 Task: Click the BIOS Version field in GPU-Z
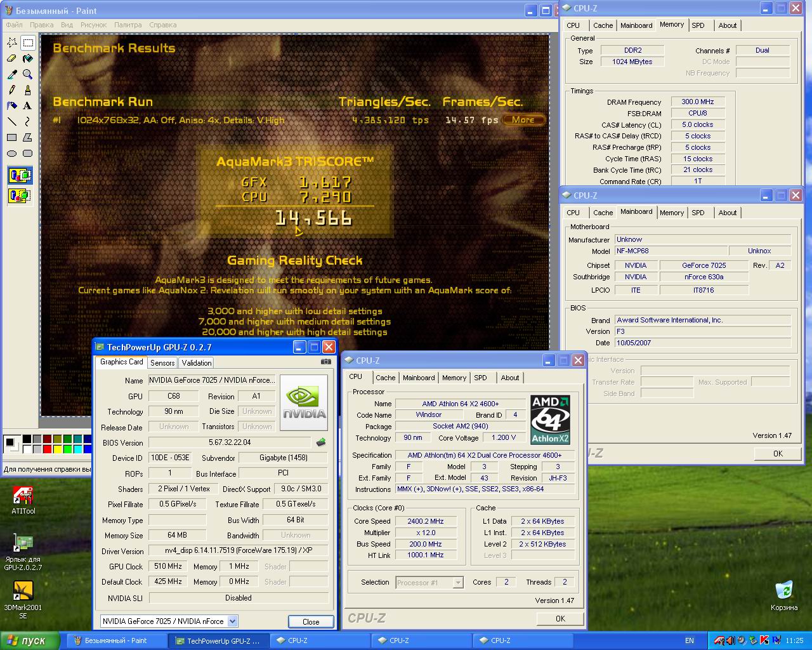pyautogui.click(x=230, y=442)
